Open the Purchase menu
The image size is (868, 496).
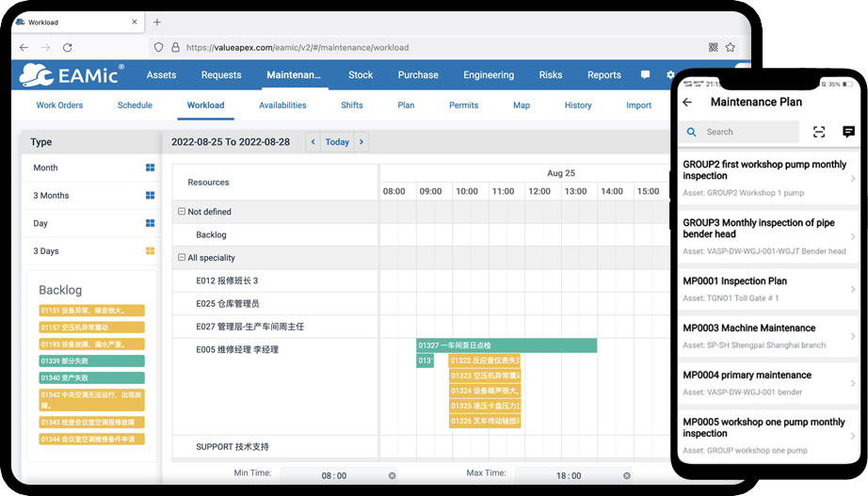418,74
